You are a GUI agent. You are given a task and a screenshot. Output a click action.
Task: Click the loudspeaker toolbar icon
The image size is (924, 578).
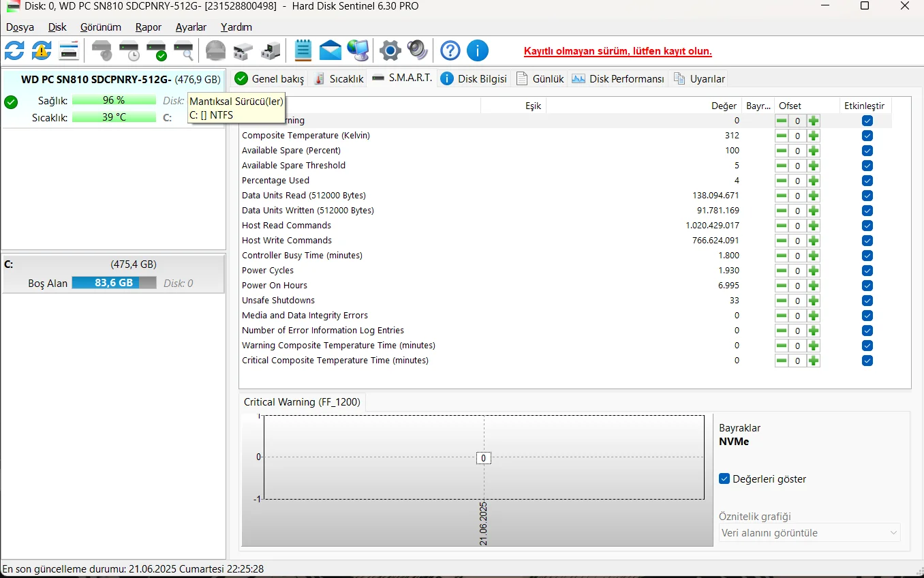tap(417, 50)
